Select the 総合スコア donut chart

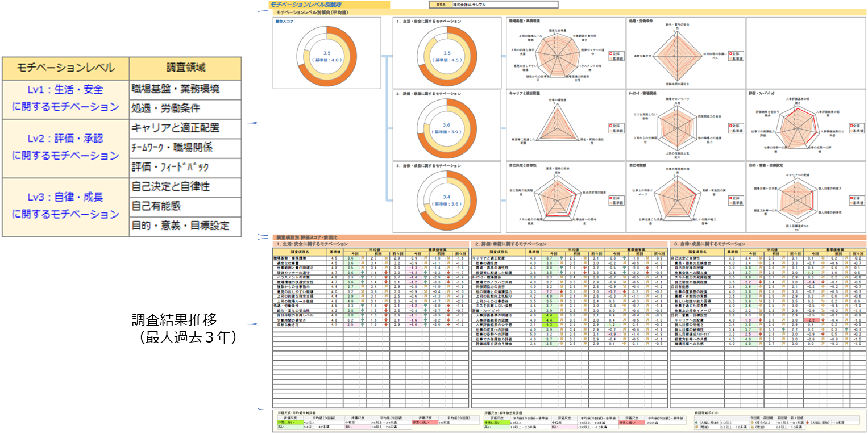coord(326,55)
